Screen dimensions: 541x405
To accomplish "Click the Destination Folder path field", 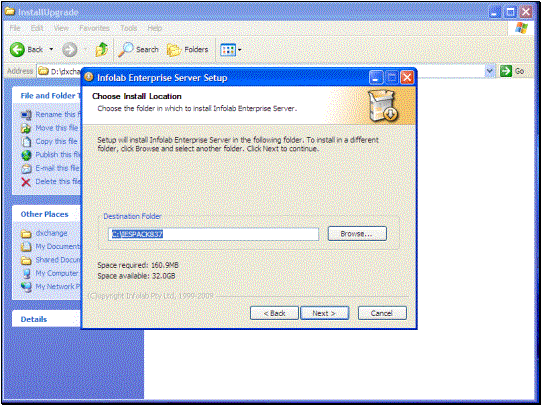I will tap(214, 234).
